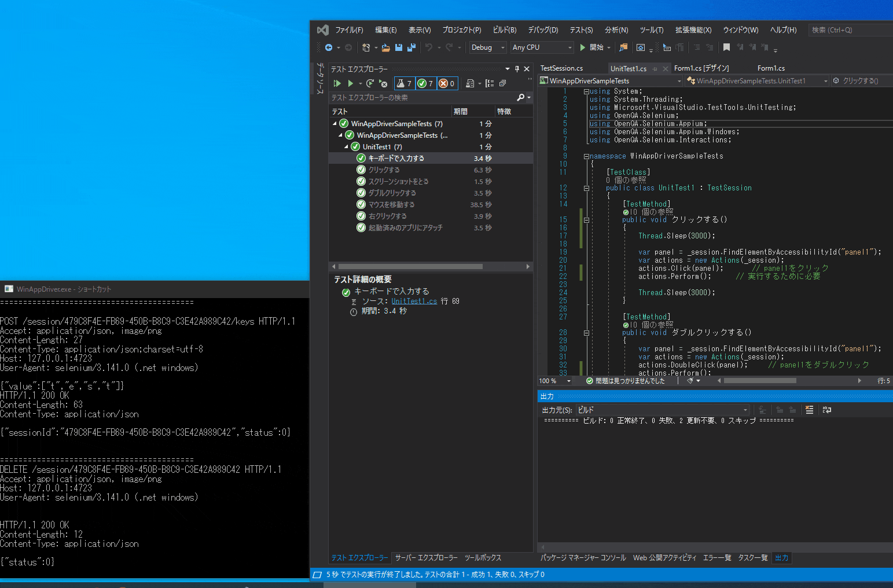Collapse the クリックする method outline box
Viewport: 893px width, 588px height.
pyautogui.click(x=586, y=220)
